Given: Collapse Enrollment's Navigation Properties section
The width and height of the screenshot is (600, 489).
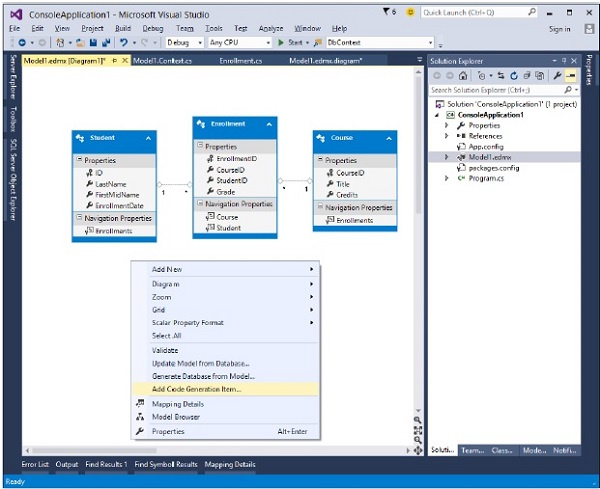Looking at the screenshot, I should pos(200,203).
